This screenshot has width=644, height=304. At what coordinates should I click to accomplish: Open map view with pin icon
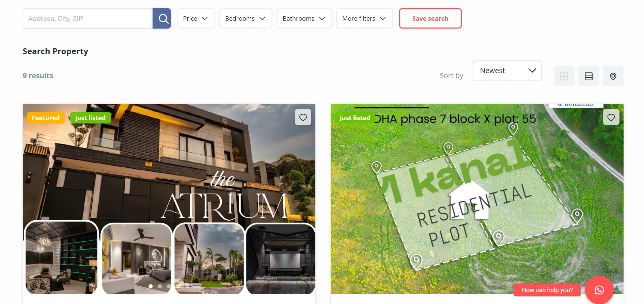[x=613, y=76]
